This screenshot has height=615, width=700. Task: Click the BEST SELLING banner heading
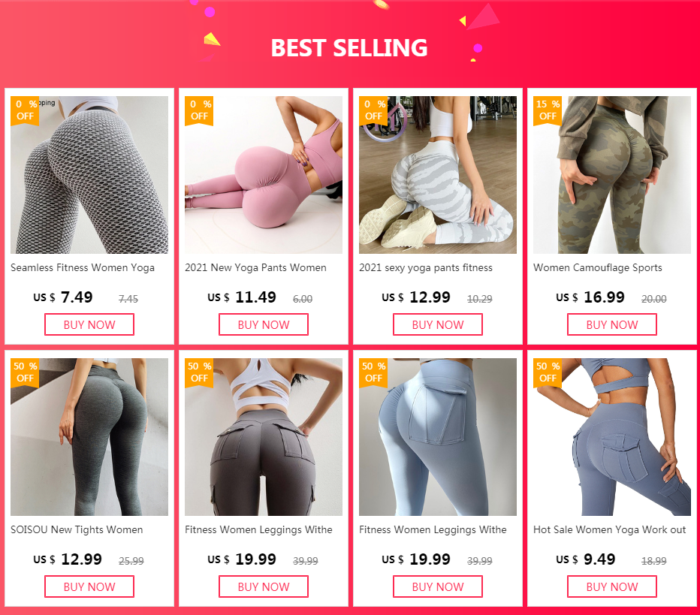click(x=349, y=48)
